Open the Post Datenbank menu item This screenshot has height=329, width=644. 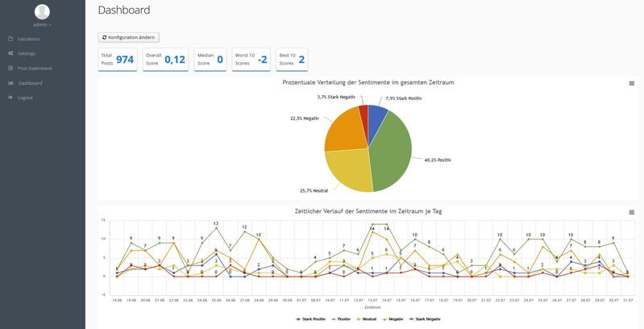(x=35, y=69)
